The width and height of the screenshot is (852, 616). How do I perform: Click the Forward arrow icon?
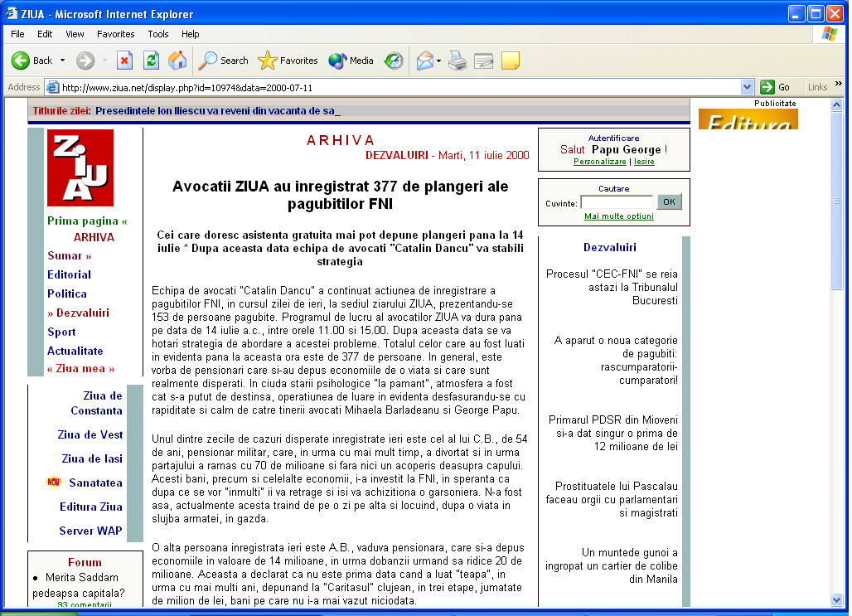pyautogui.click(x=85, y=61)
